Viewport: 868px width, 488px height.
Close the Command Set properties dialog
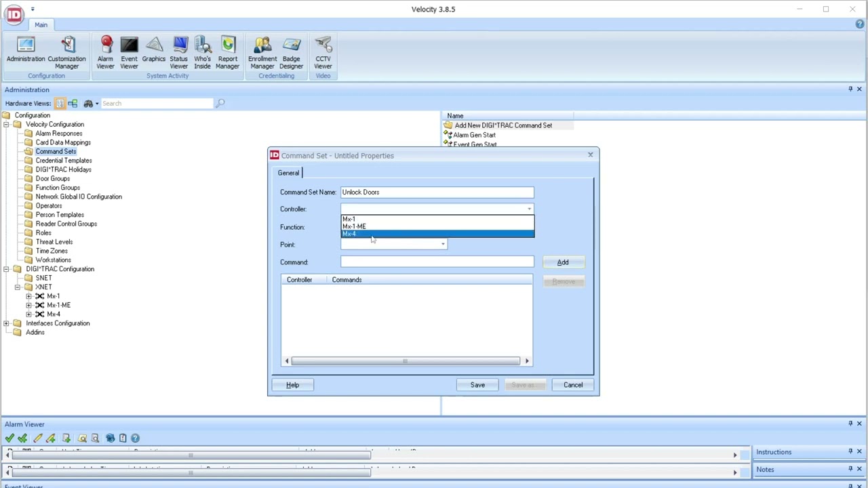point(590,155)
